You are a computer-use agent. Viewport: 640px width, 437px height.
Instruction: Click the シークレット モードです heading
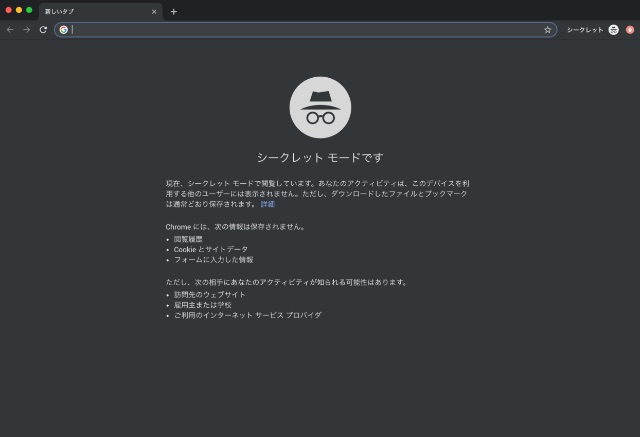[320, 157]
